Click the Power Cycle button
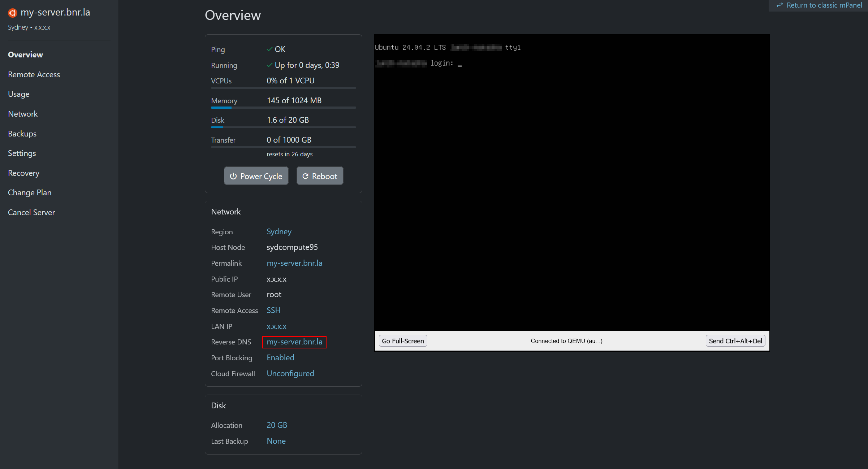Screen dimensions: 868x469 pos(256,176)
